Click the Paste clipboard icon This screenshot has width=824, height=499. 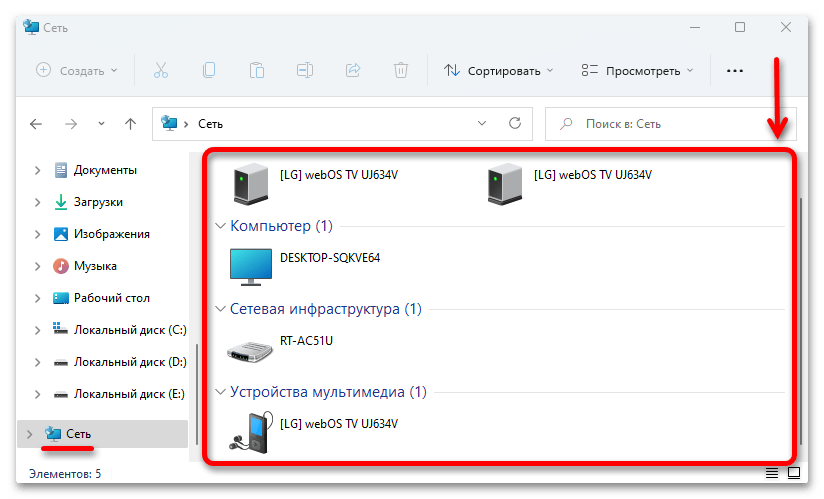point(256,70)
